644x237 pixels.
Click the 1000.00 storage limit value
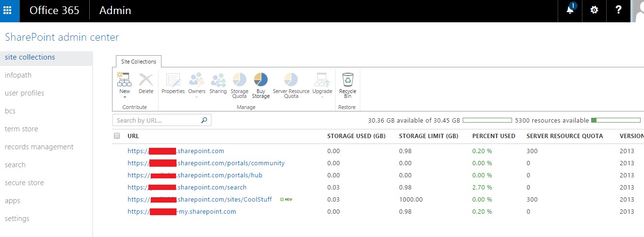coord(411,200)
